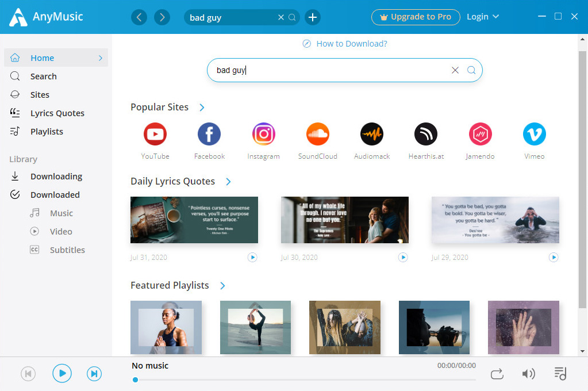The height and width of the screenshot is (391, 588).
Task: Click the Upgrade to Pro button
Action: click(x=416, y=17)
